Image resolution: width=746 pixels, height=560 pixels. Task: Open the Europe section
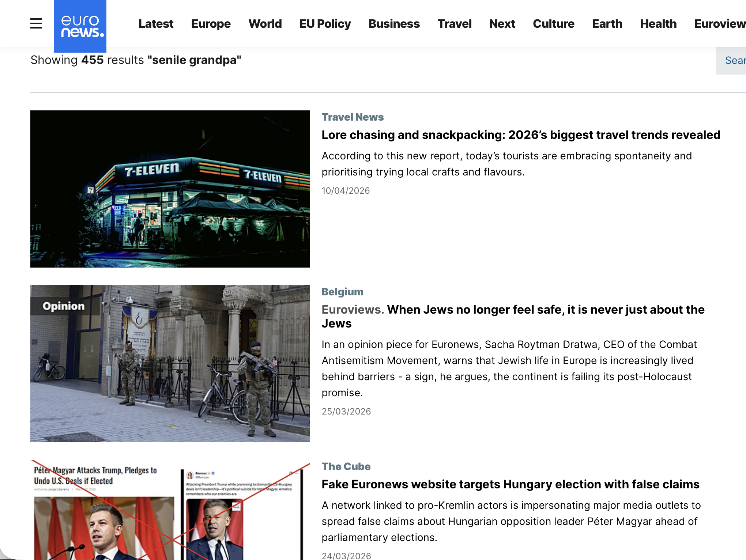(x=211, y=23)
